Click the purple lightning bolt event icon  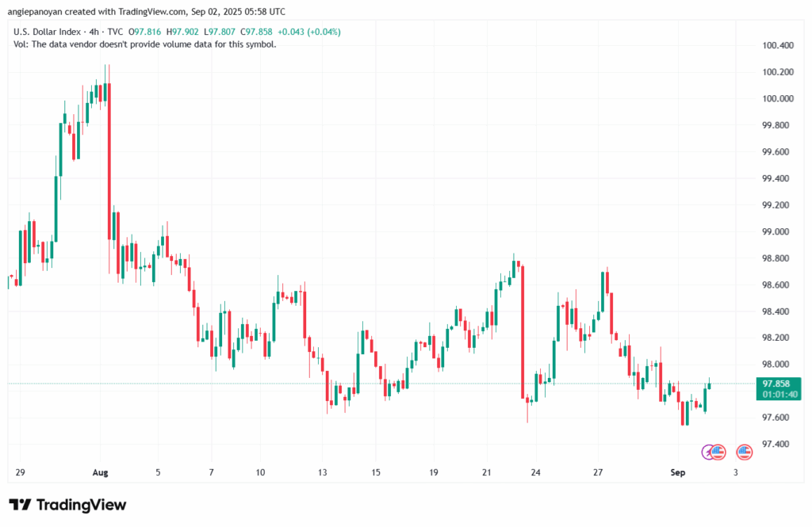(708, 452)
